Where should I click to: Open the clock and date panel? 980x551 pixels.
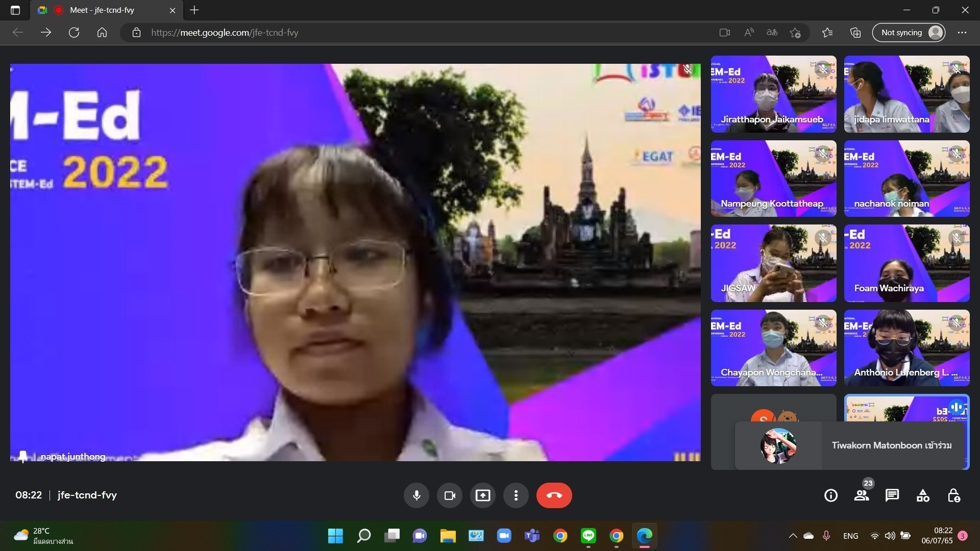pyautogui.click(x=937, y=536)
